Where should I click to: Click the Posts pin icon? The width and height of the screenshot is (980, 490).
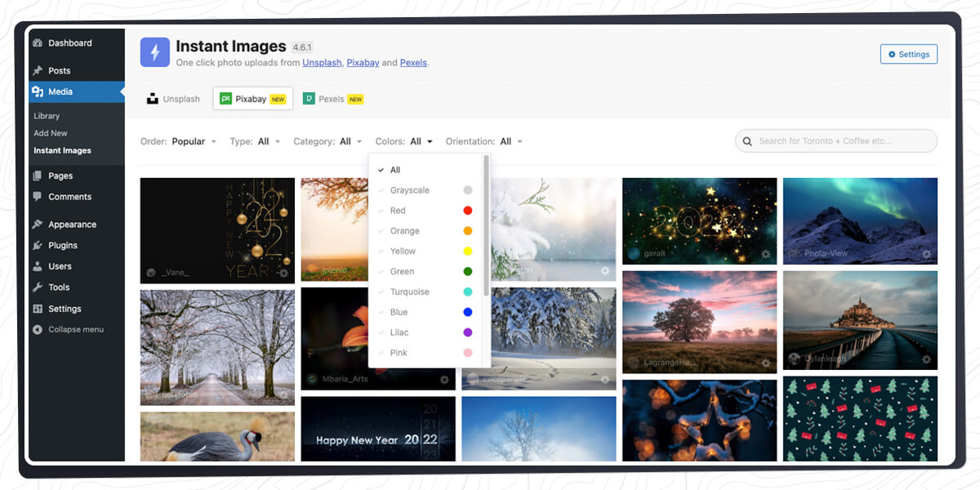click(x=38, y=71)
